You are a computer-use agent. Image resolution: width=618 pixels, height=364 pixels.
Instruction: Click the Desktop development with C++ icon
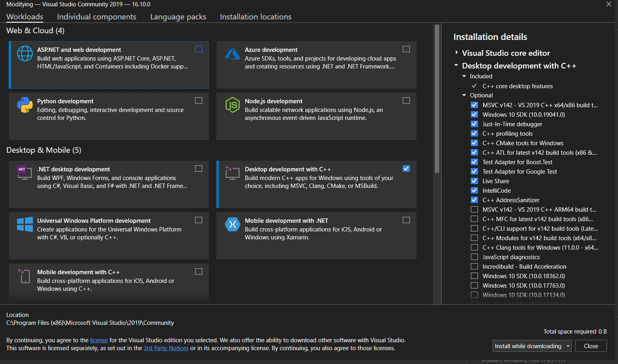click(x=233, y=173)
